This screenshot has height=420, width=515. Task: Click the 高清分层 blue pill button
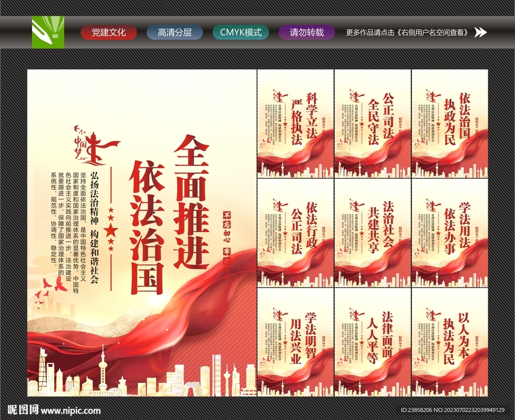(175, 33)
